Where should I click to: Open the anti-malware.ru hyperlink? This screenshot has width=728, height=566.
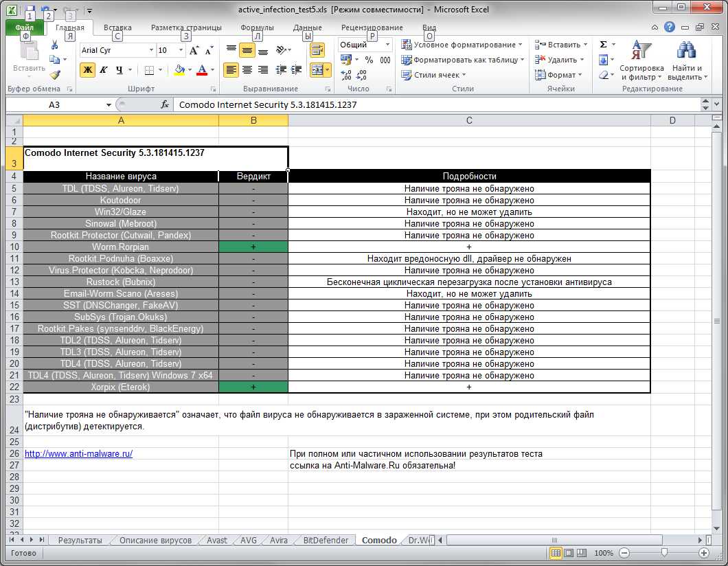[x=78, y=453]
